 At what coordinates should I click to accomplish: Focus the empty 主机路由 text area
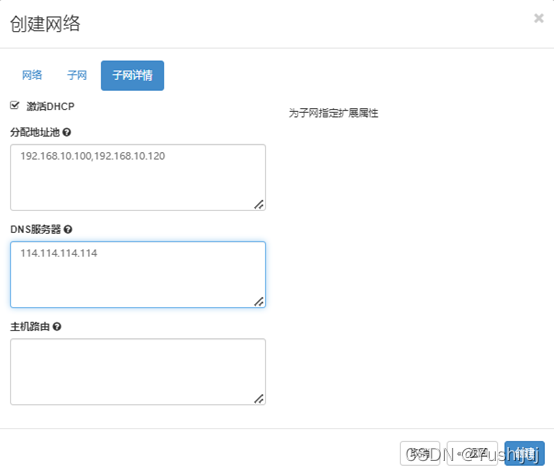tap(138, 372)
